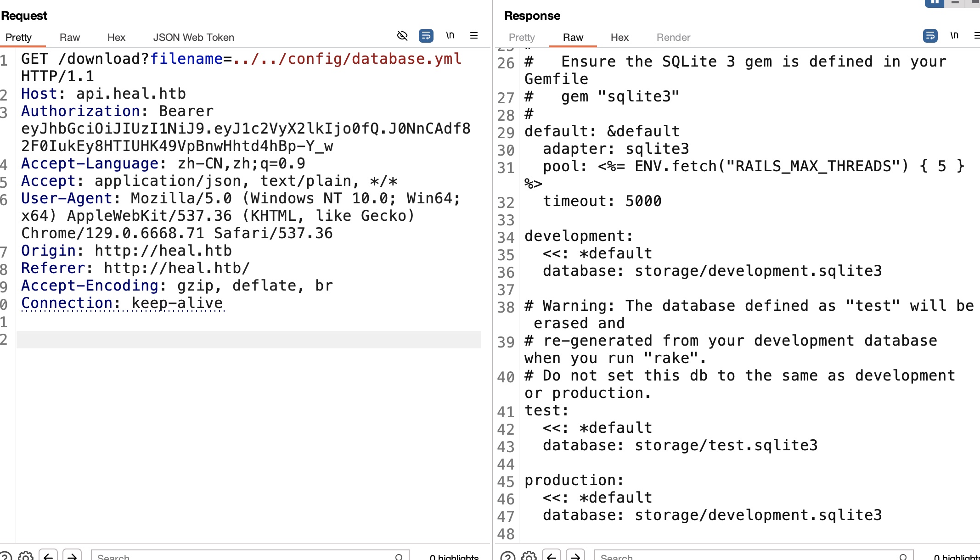Toggle word wrap in Response panel
Screen dimensions: 980x560
point(930,36)
